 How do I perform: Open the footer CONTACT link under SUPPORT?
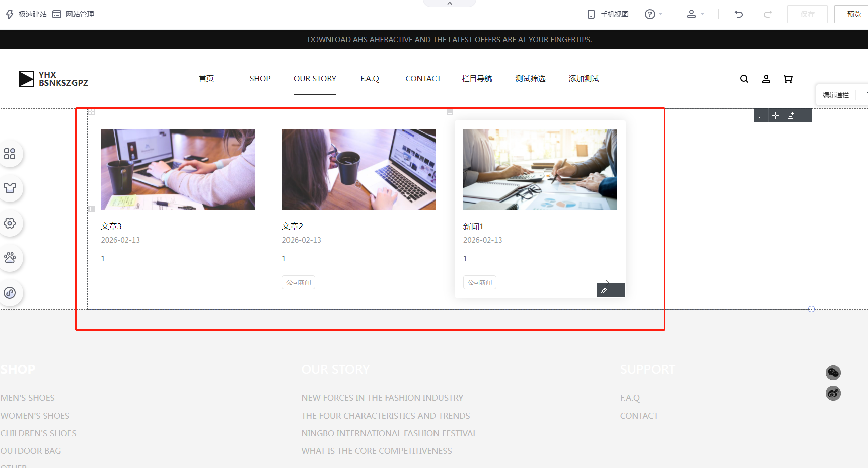point(639,416)
